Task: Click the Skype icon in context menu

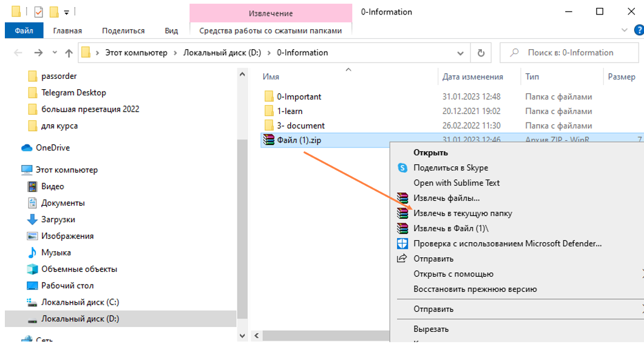Action: (x=402, y=167)
